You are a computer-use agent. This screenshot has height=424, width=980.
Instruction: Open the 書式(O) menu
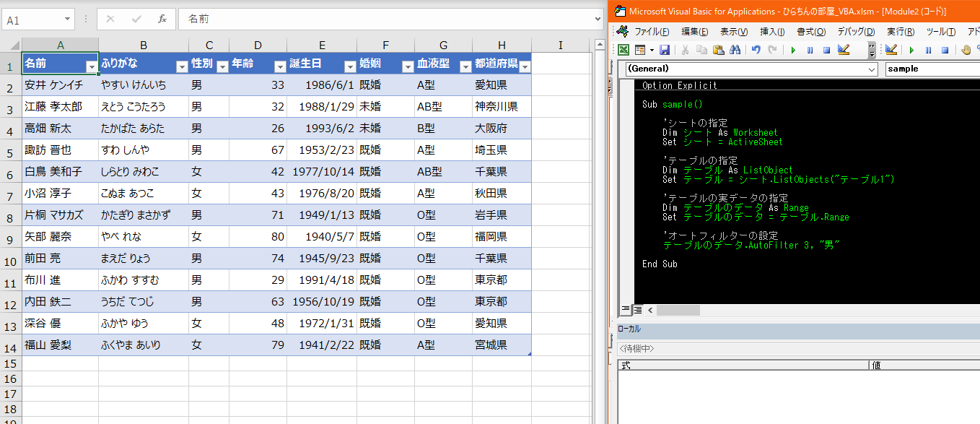coord(811,31)
